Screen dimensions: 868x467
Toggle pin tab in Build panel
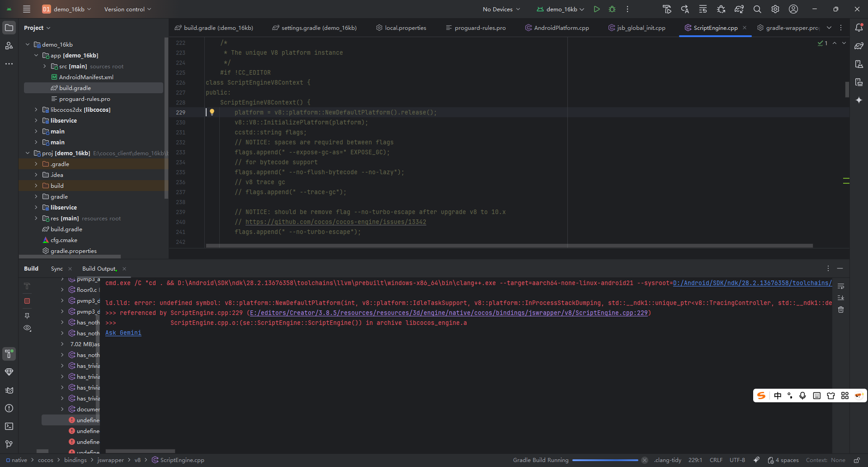pos(27,315)
